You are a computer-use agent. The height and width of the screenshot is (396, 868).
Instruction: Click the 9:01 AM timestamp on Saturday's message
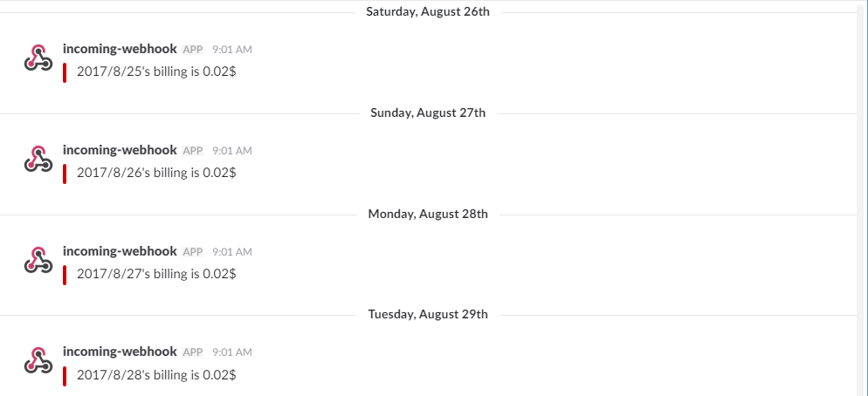232,51
